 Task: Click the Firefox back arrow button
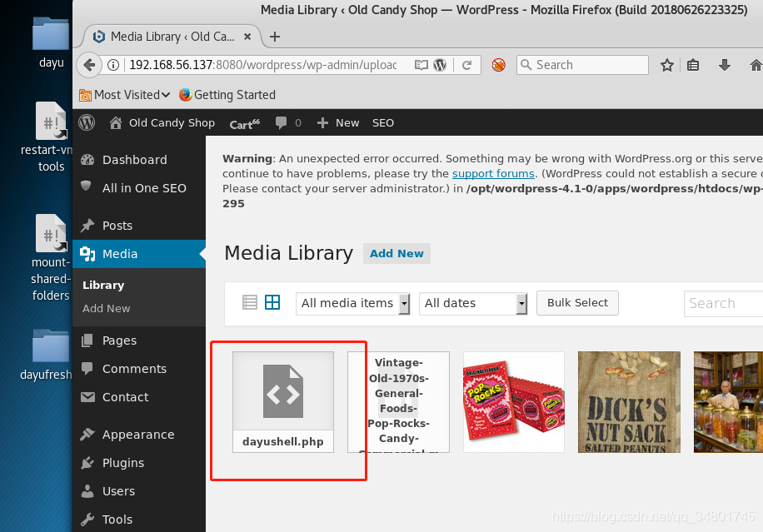click(89, 65)
